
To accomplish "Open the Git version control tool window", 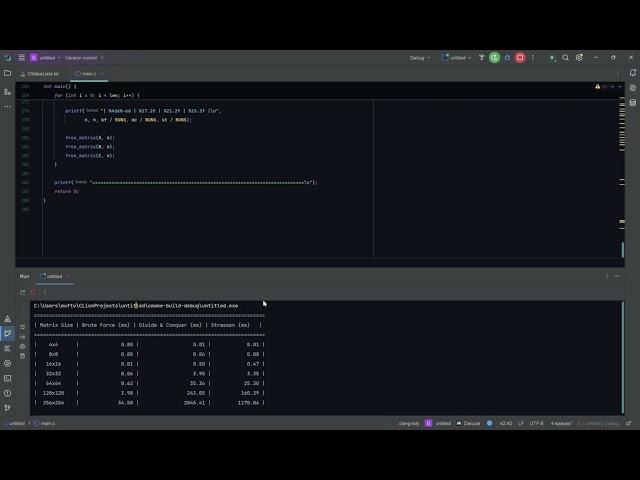I will pyautogui.click(x=7, y=406).
